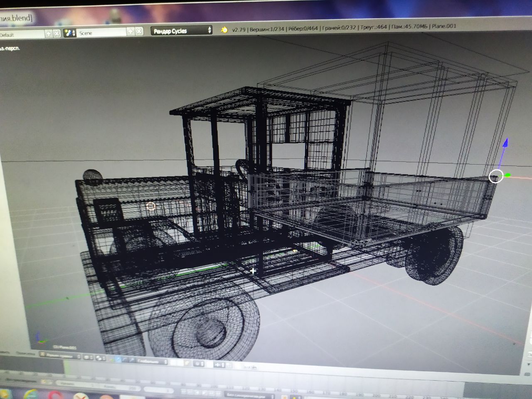Enable the scale manipulator
The width and height of the screenshot is (532, 399).
pos(132,360)
